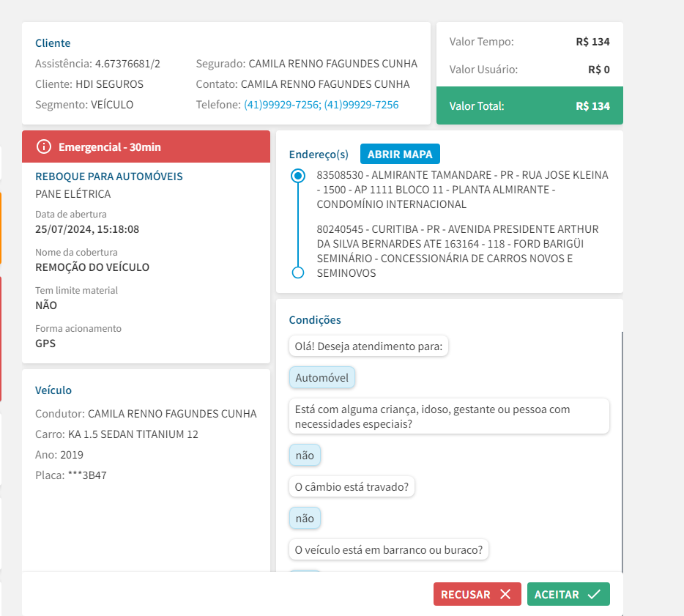Viewport: 684px width, 616px height.
Task: Click the red Emergencial - 30min banner
Action: pyautogui.click(x=146, y=147)
